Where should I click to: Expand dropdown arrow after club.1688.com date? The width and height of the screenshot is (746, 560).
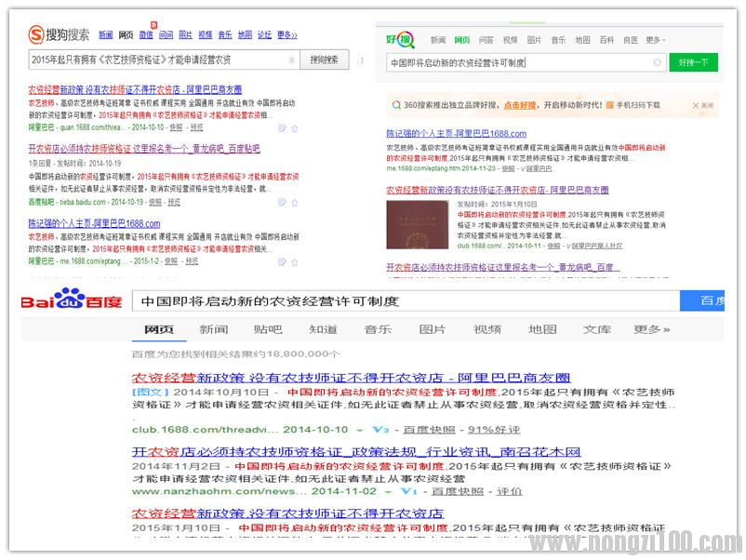pos(360,430)
